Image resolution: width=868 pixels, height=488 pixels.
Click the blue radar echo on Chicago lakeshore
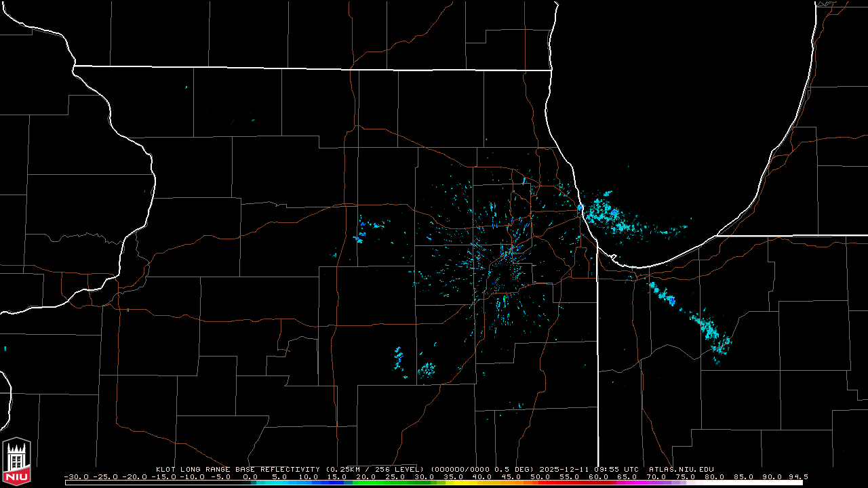coord(580,207)
